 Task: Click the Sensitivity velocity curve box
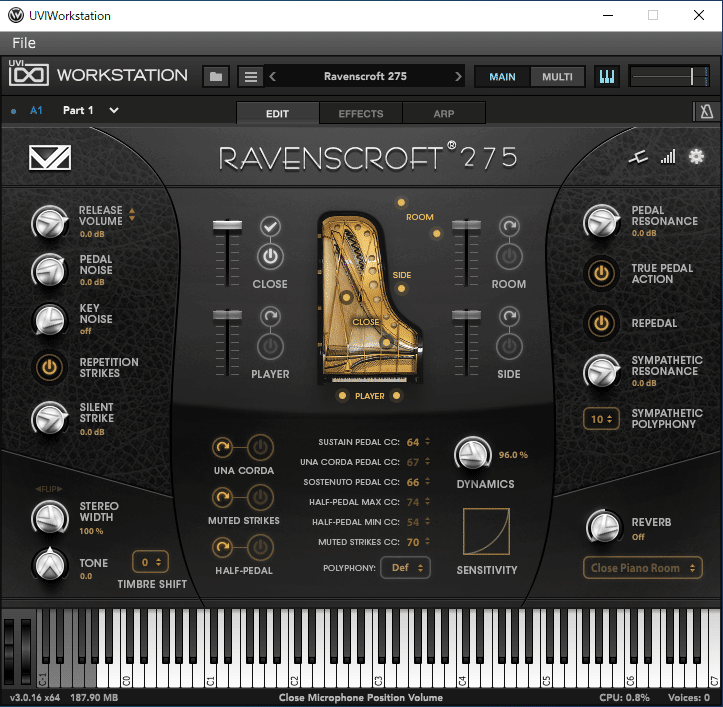pos(486,531)
